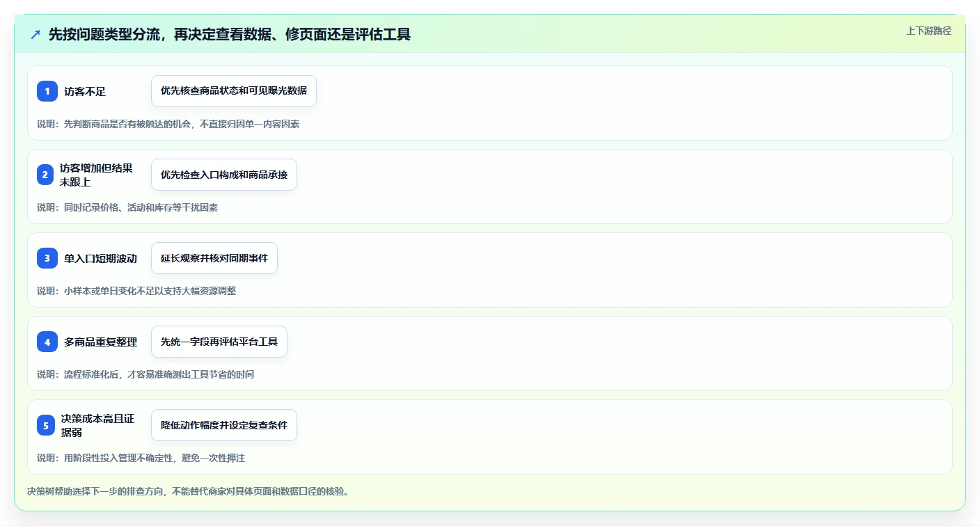Click the 访客增加但结果未跟上 step title

click(x=96, y=175)
